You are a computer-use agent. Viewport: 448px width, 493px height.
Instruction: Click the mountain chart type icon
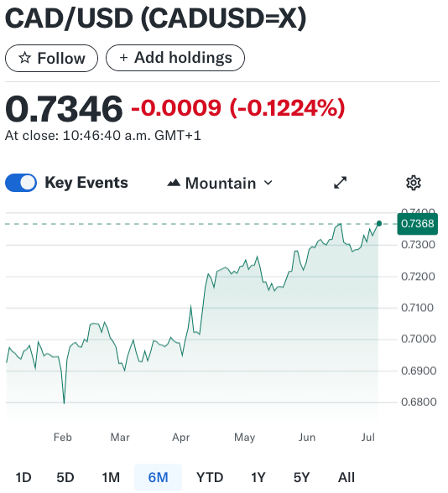click(x=174, y=183)
